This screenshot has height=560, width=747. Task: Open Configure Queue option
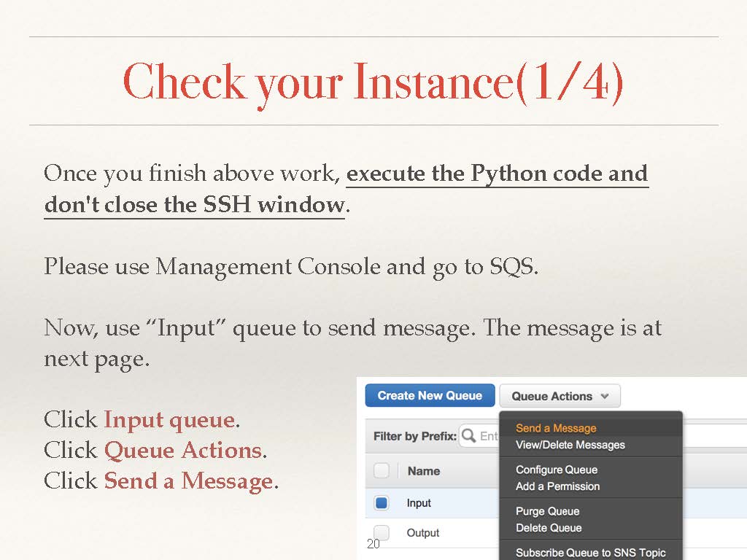[556, 470]
